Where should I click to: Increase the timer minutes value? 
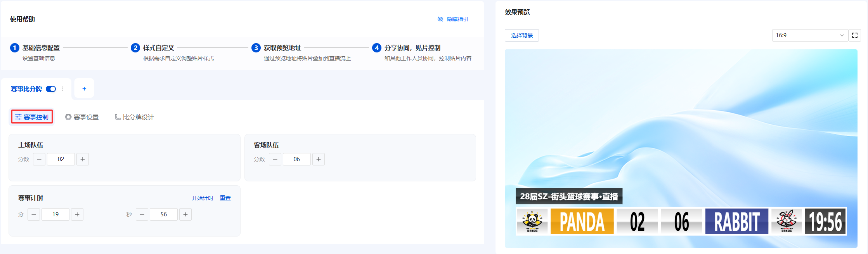click(x=77, y=214)
